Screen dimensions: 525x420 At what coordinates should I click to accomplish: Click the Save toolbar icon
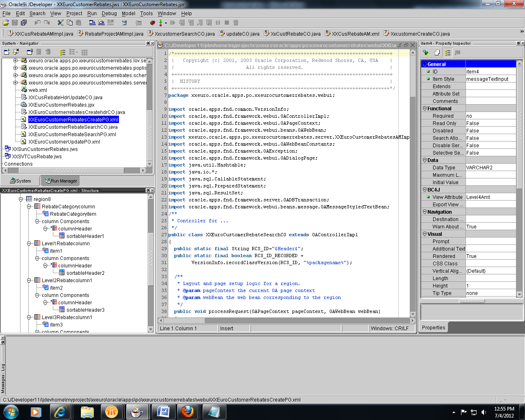tap(15, 23)
